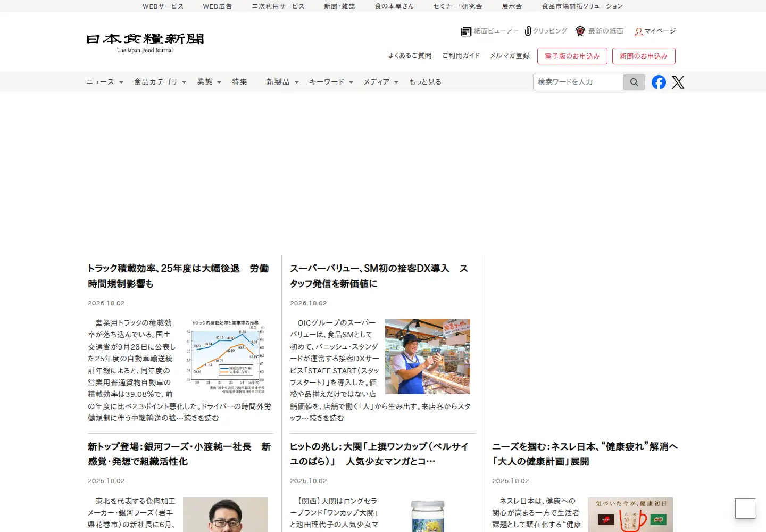Open メルマガ登録 link

[x=510, y=55]
